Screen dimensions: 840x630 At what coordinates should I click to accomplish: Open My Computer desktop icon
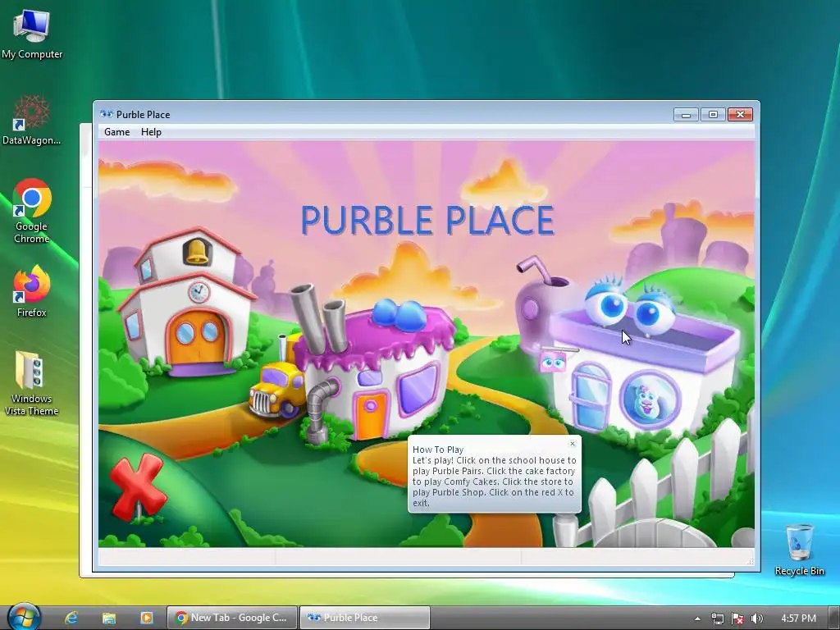pyautogui.click(x=32, y=34)
